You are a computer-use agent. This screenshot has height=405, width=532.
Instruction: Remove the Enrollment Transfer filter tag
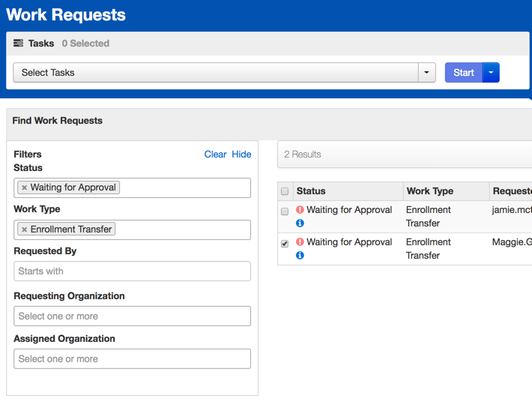coord(25,229)
